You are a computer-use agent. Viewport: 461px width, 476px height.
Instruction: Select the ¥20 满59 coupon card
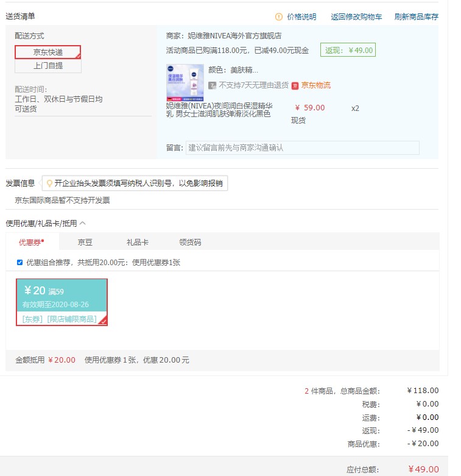[x=62, y=302]
